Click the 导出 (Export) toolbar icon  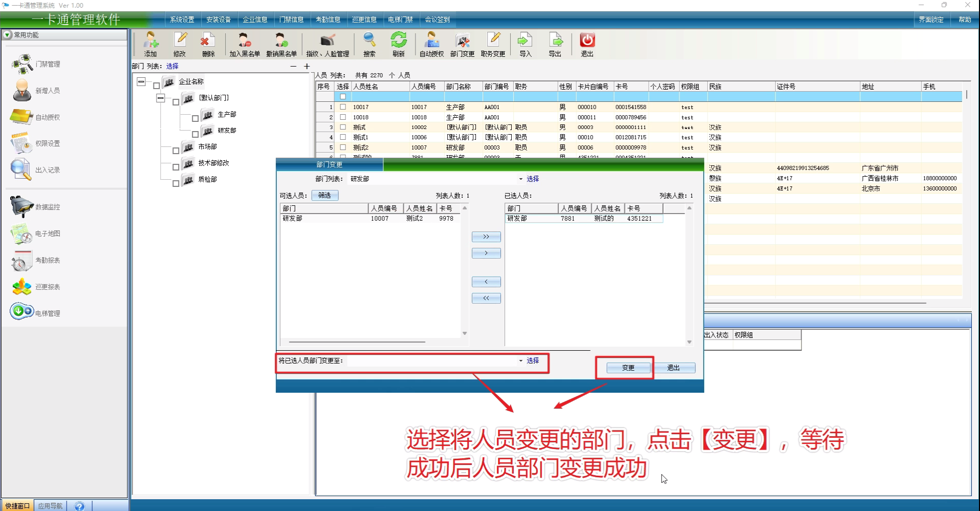555,44
